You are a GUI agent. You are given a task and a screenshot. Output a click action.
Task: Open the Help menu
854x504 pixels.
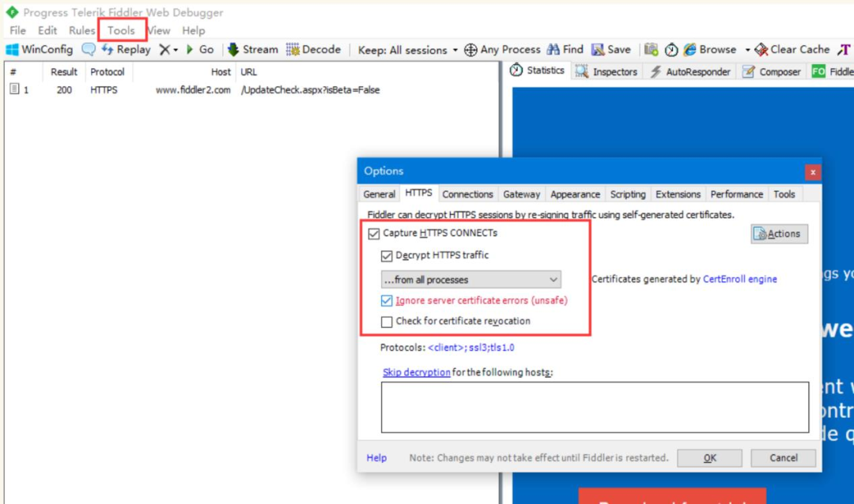(x=194, y=31)
